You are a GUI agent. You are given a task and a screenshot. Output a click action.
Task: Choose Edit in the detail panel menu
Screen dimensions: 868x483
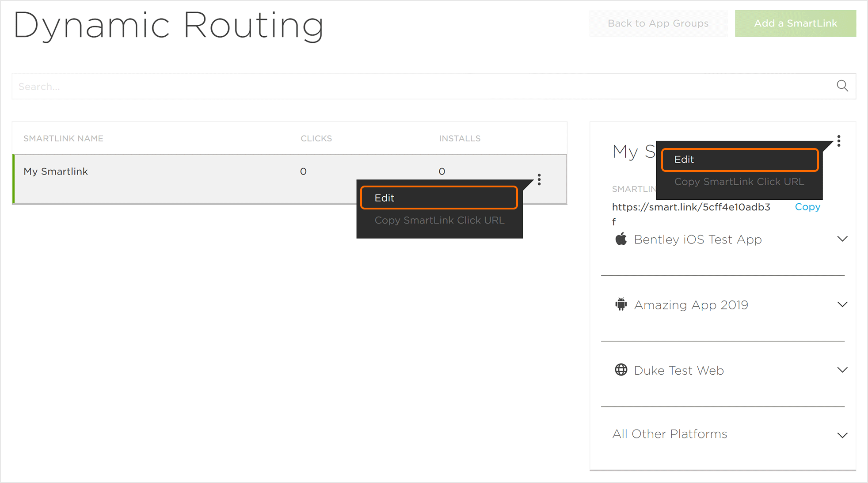point(739,160)
